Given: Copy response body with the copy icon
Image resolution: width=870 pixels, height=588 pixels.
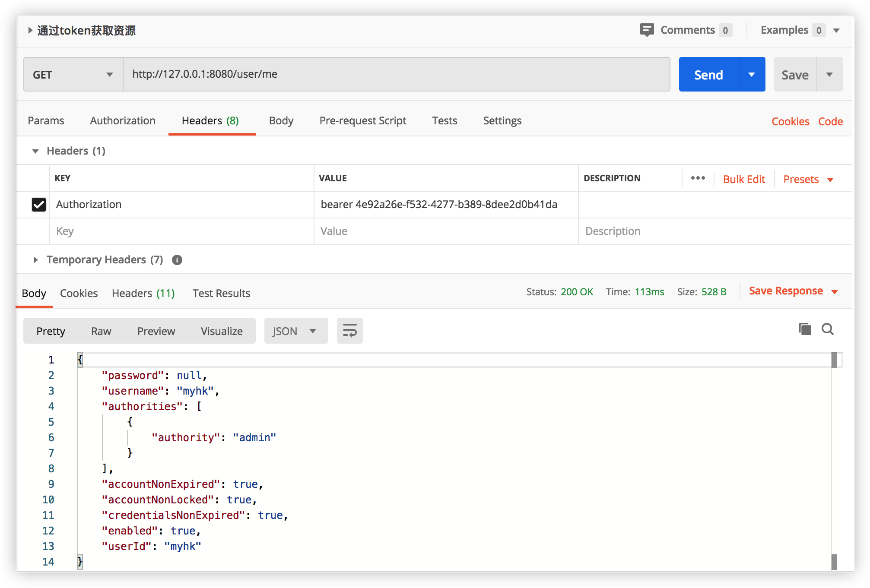Looking at the screenshot, I should coord(805,329).
